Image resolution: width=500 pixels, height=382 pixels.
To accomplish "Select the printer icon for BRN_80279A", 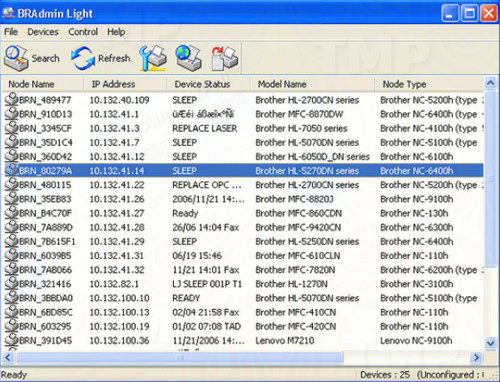I will tap(11, 170).
